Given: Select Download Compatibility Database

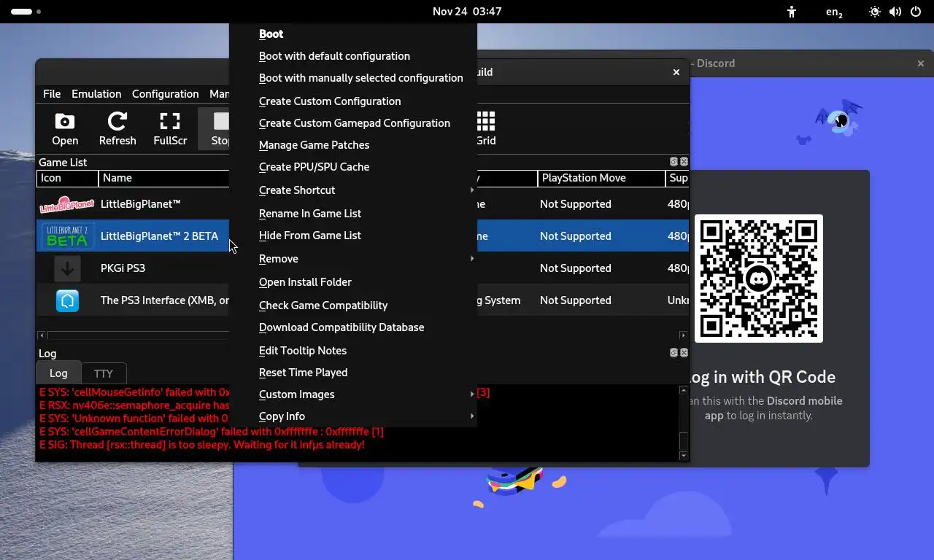Looking at the screenshot, I should (353, 327).
